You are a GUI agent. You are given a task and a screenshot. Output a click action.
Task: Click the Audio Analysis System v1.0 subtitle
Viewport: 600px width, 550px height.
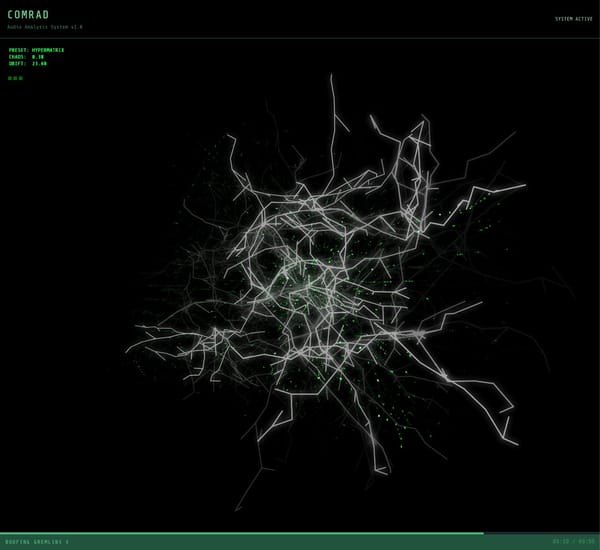pyautogui.click(x=45, y=27)
